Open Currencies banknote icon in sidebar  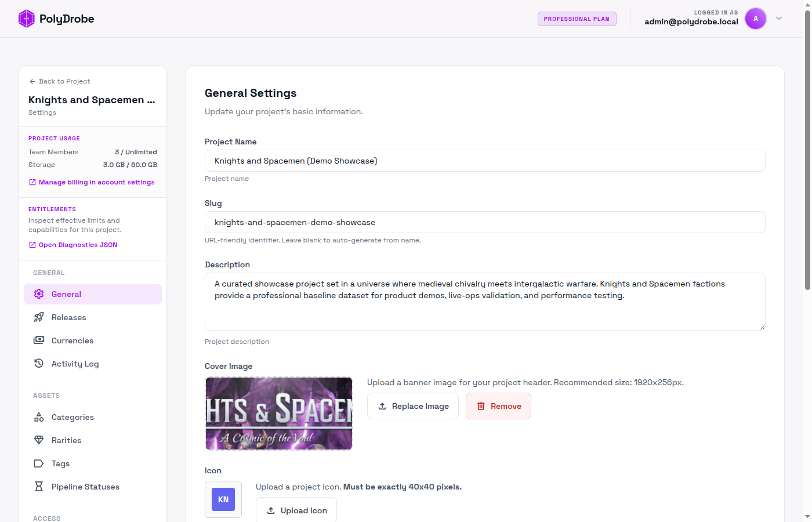click(39, 340)
